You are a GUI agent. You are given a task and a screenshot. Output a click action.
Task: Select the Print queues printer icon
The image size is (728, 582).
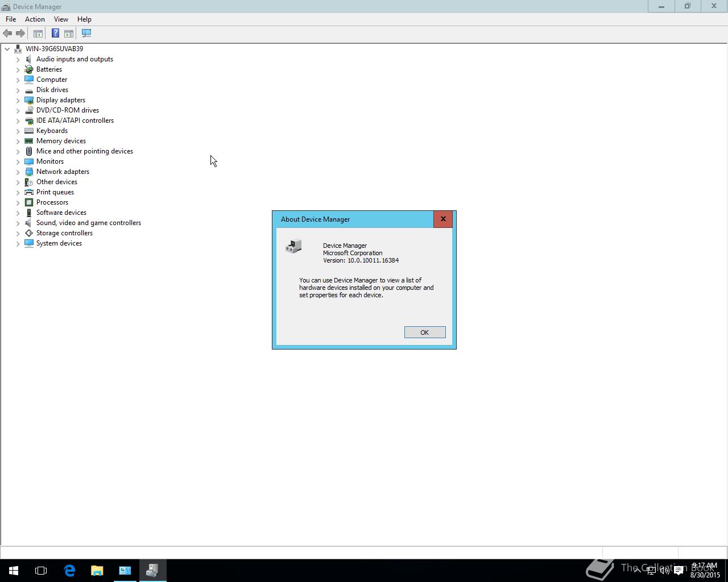click(29, 192)
